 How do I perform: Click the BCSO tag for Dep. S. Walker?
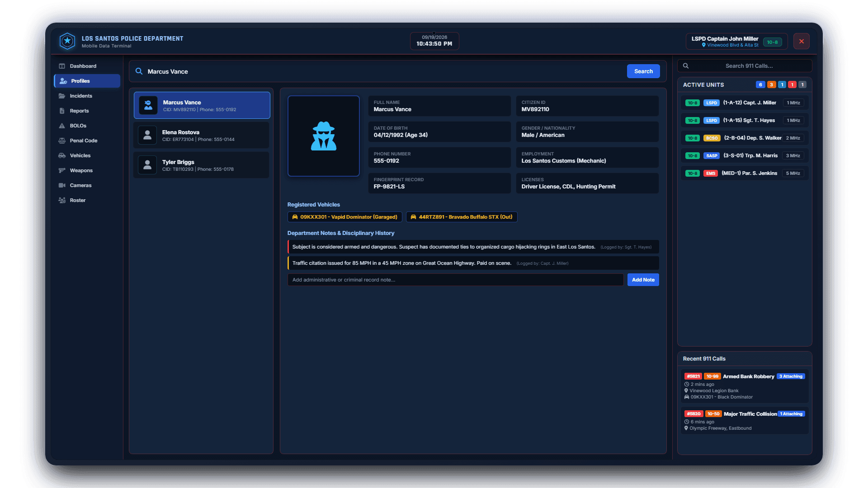point(712,138)
